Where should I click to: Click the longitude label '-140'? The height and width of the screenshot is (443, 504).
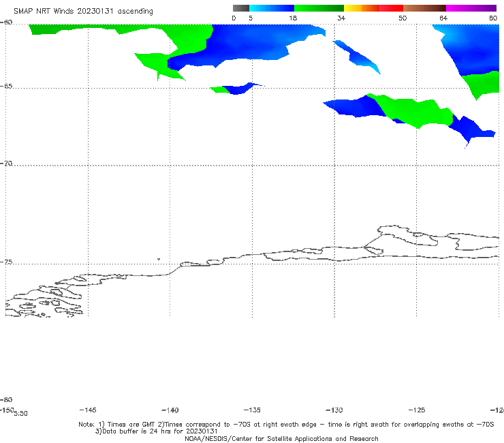click(170, 410)
